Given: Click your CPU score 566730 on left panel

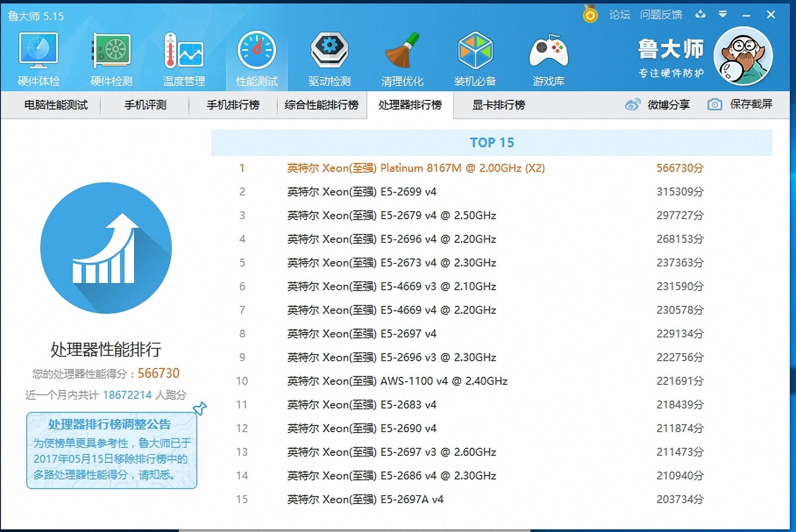Looking at the screenshot, I should (x=158, y=373).
